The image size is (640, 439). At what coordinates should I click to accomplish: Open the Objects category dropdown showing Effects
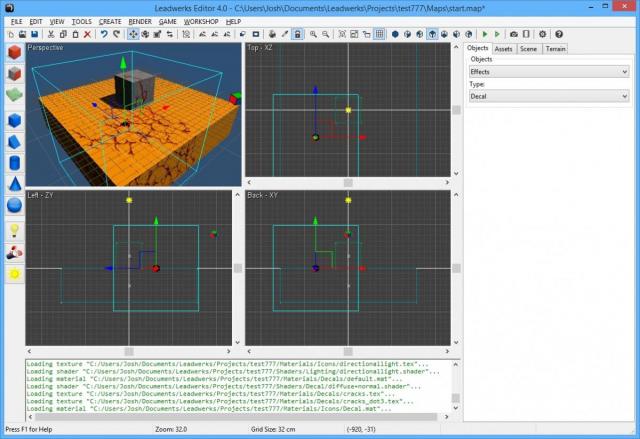tap(548, 72)
